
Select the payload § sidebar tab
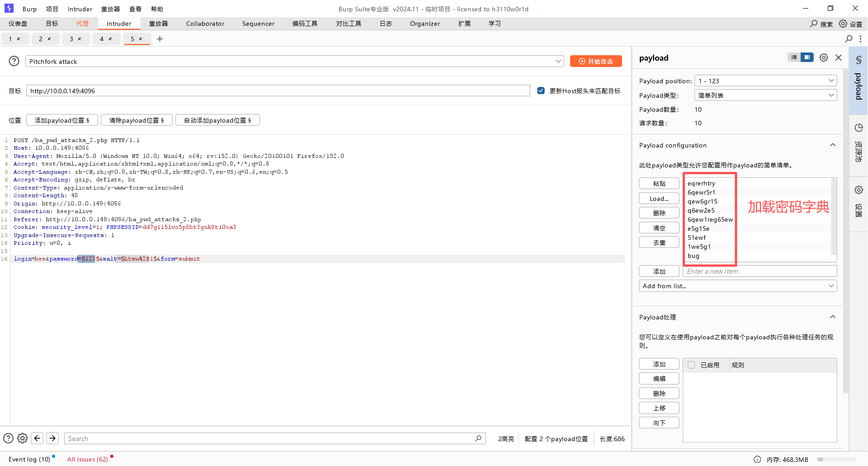pyautogui.click(x=859, y=80)
